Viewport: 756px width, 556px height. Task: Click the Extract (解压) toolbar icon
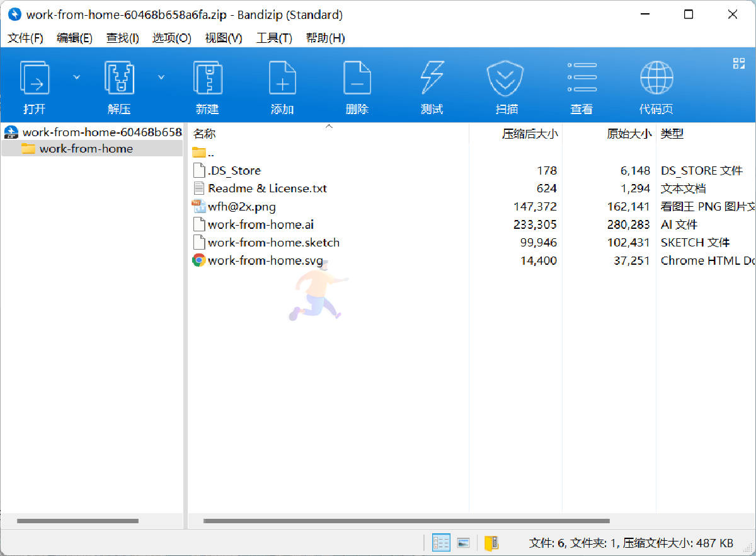pos(119,78)
